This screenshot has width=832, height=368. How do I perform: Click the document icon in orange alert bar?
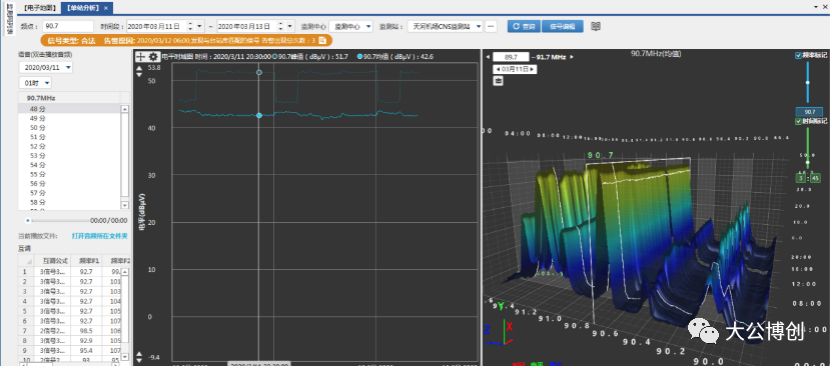[322, 40]
